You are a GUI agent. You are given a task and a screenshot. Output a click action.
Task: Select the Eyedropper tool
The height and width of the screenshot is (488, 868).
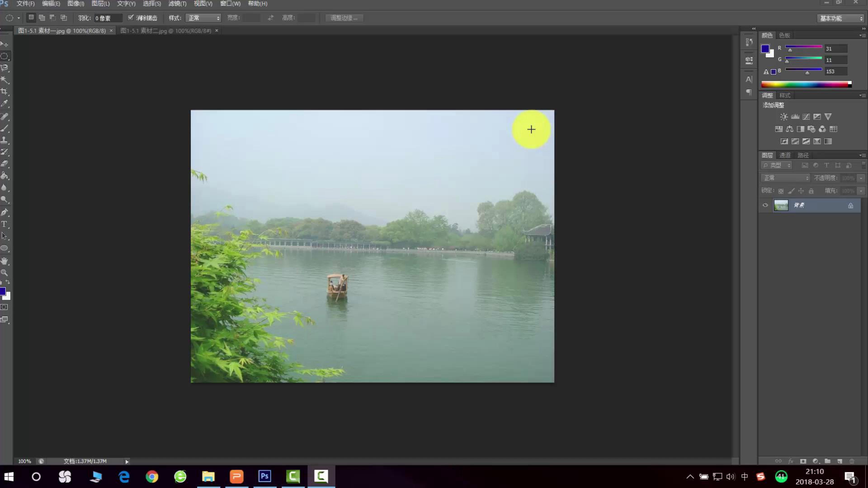point(4,103)
